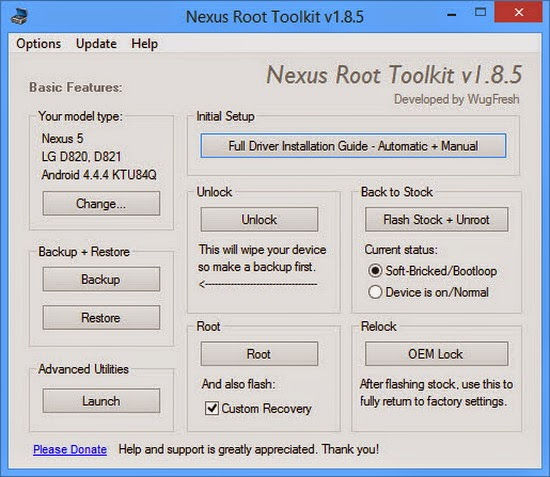Follow the Please Donate link
Viewport: 550px width, 477px height.
pyautogui.click(x=70, y=449)
